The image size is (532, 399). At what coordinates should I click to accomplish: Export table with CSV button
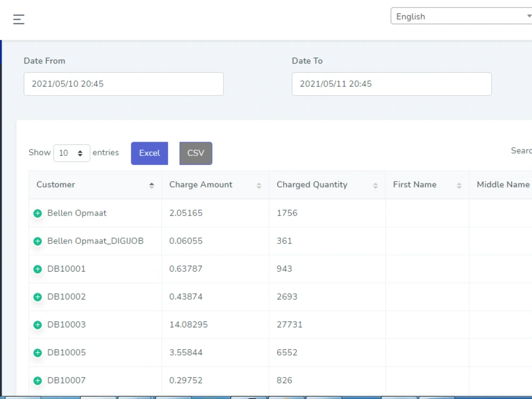pos(196,153)
